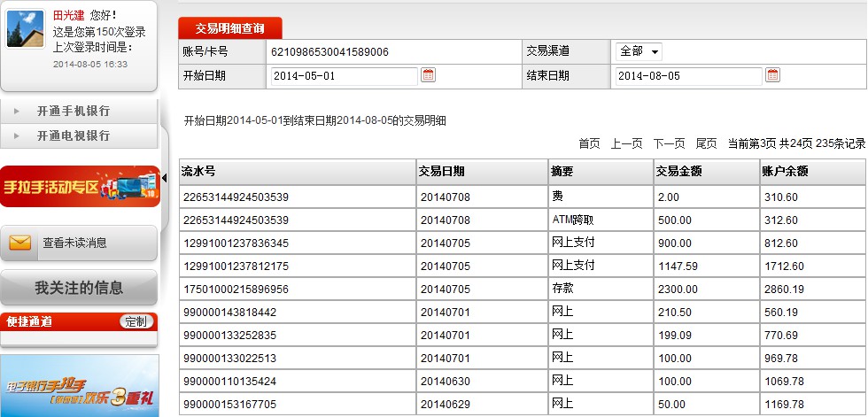Image resolution: width=868 pixels, height=417 pixels.
Task: Click the 存款 summary cell
Action: [601, 290]
